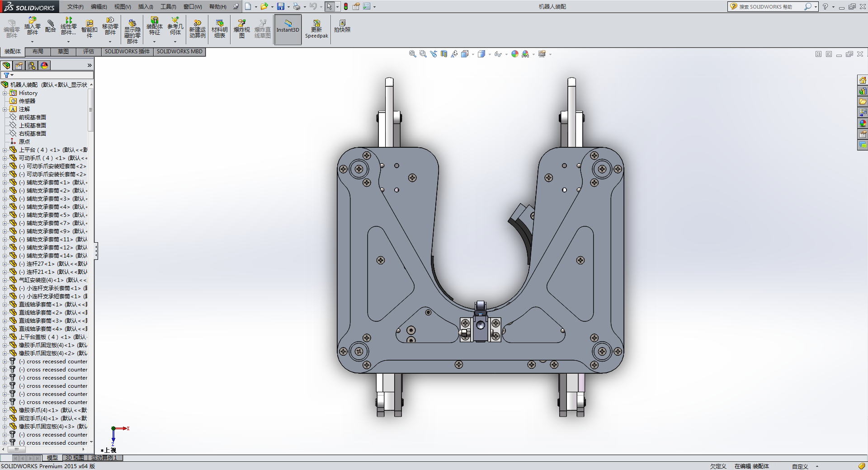The width and height of the screenshot is (868, 470).
Task: Click the Rebuild traffic light icon
Action: (x=346, y=6)
